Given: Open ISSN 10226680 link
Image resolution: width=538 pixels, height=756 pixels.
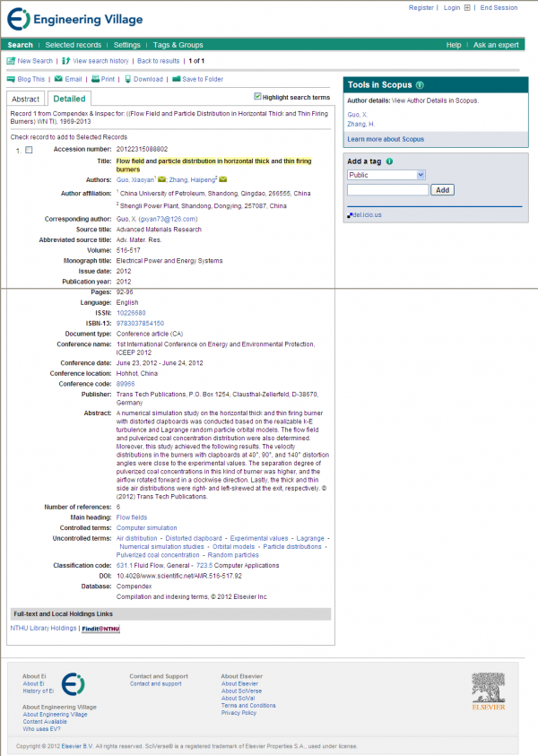Looking at the screenshot, I should coord(131,313).
